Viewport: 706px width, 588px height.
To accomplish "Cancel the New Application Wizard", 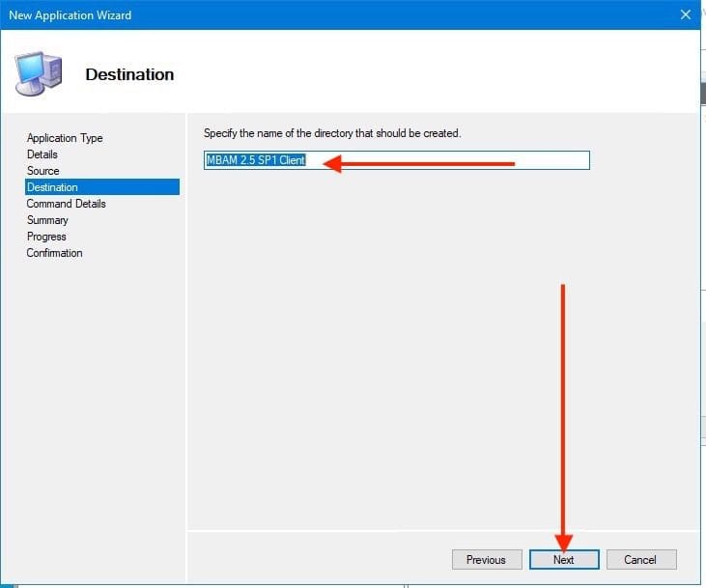I will [x=640, y=560].
